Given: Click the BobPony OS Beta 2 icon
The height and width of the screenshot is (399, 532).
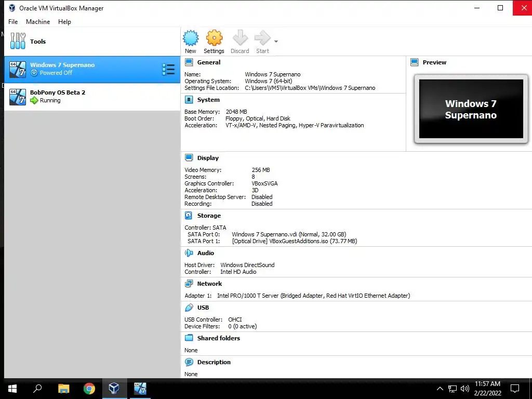Looking at the screenshot, I should pos(18,97).
